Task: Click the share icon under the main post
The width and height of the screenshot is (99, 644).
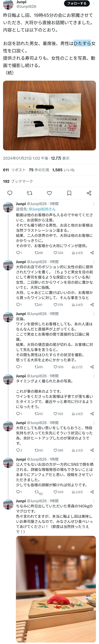Action: coord(89,193)
